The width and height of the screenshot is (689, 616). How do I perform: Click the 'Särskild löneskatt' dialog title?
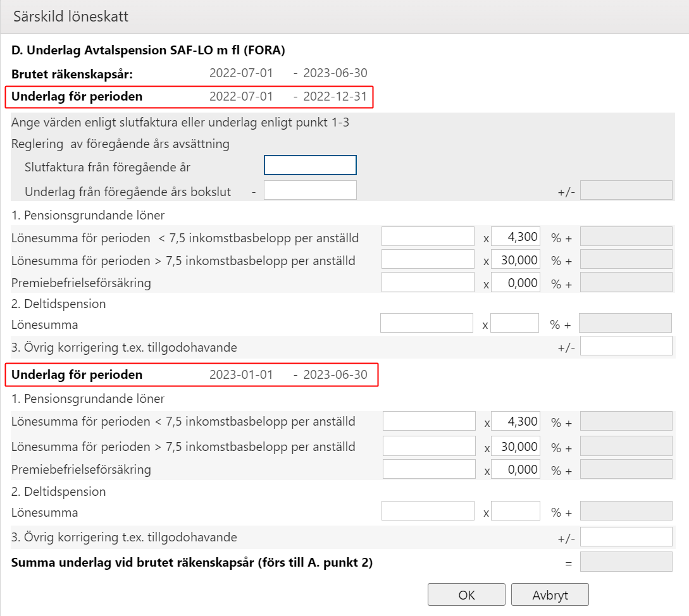[x=71, y=16]
